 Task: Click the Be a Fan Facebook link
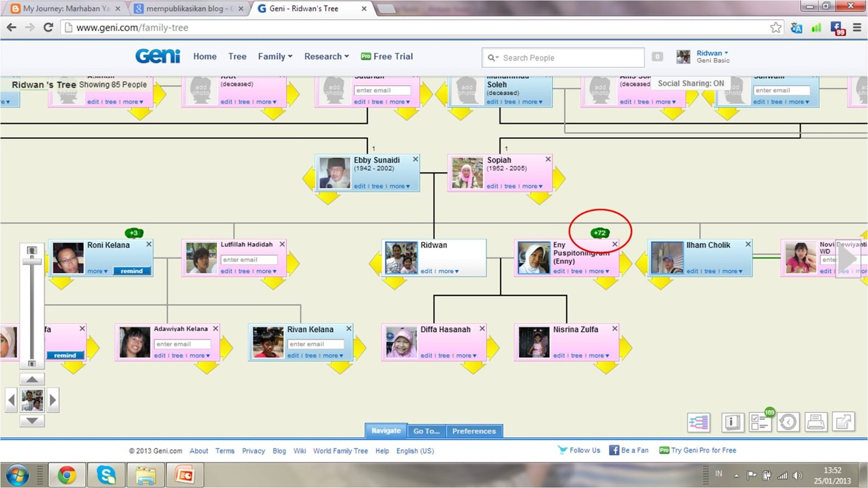[x=629, y=450]
